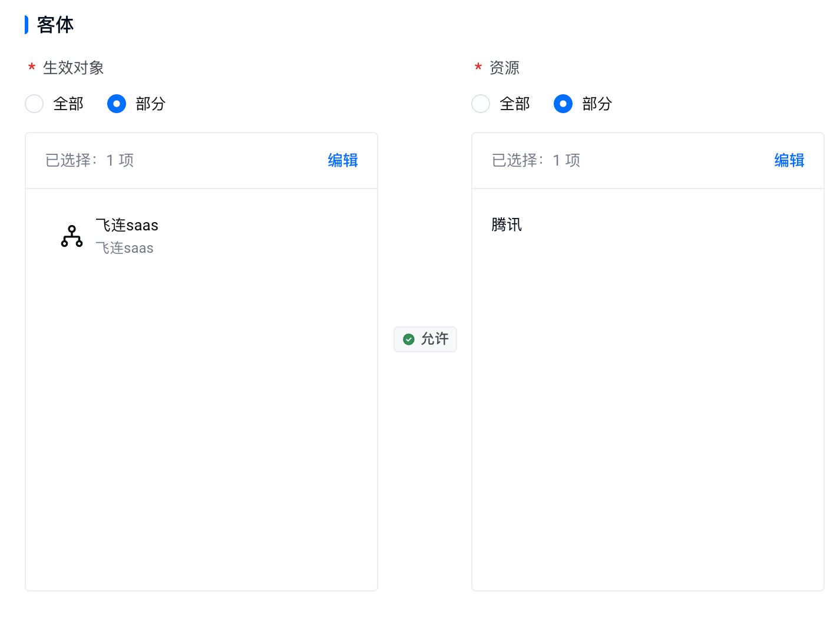This screenshot has height=628, width=840.
Task: Click the 飞连saas title in selected list
Action: pyautogui.click(x=127, y=225)
